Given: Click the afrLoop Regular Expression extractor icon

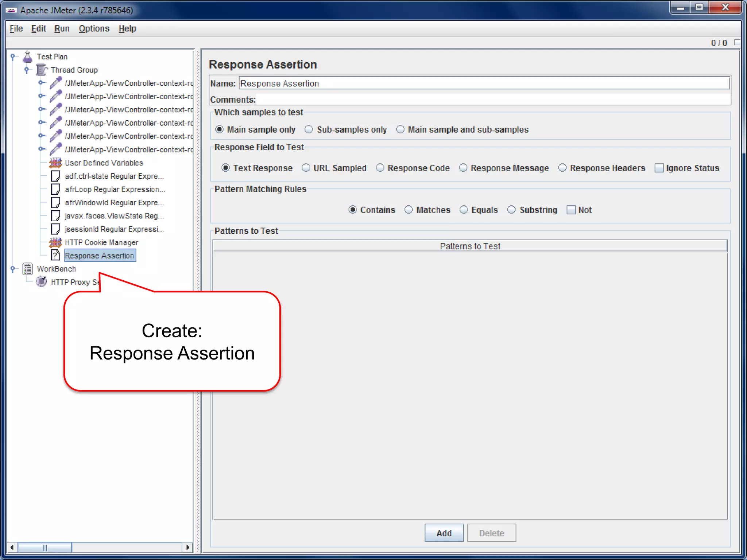Looking at the screenshot, I should click(55, 189).
